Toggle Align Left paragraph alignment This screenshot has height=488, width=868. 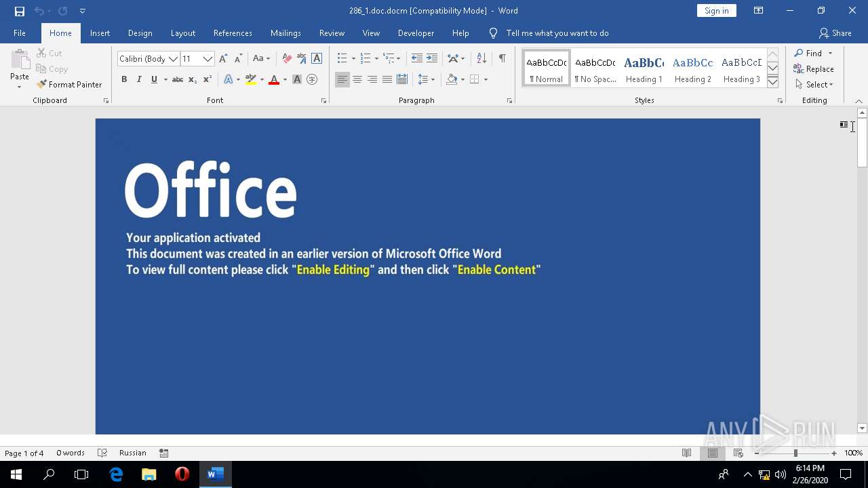pos(342,79)
